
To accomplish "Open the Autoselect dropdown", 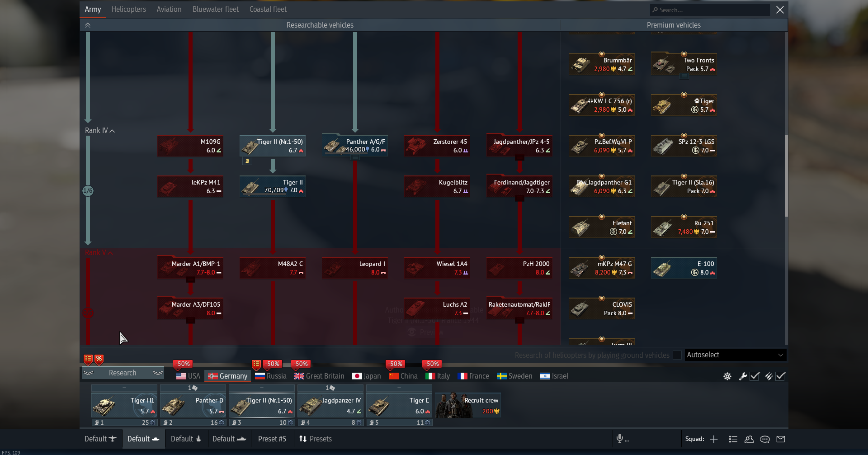I will tap(735, 355).
